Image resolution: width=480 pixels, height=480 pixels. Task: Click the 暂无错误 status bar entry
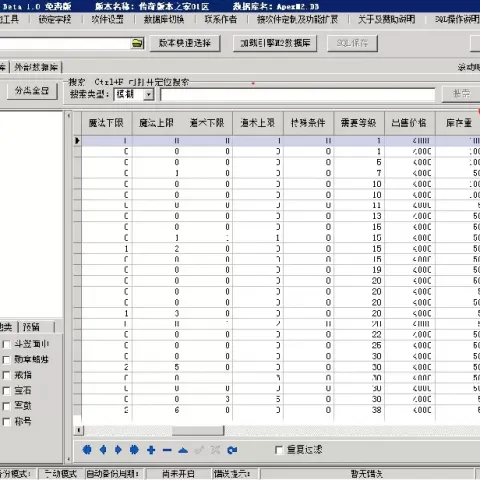[x=367, y=474]
